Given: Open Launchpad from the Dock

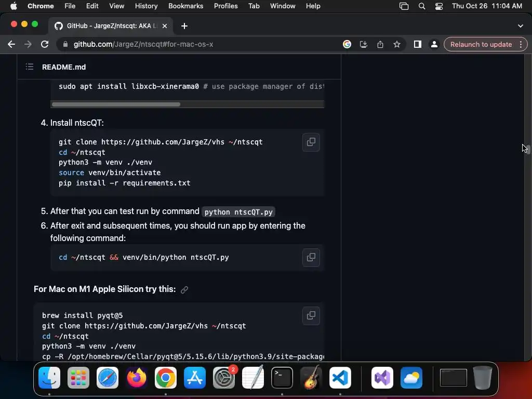Looking at the screenshot, I should point(78,378).
